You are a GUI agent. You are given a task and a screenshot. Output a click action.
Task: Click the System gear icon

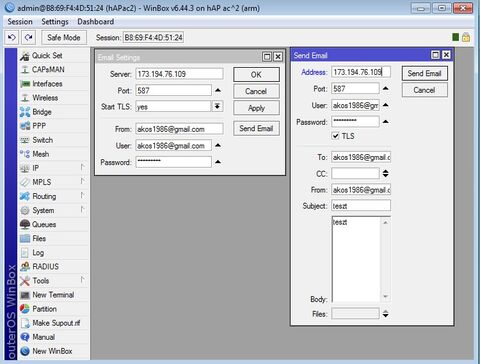pos(25,210)
